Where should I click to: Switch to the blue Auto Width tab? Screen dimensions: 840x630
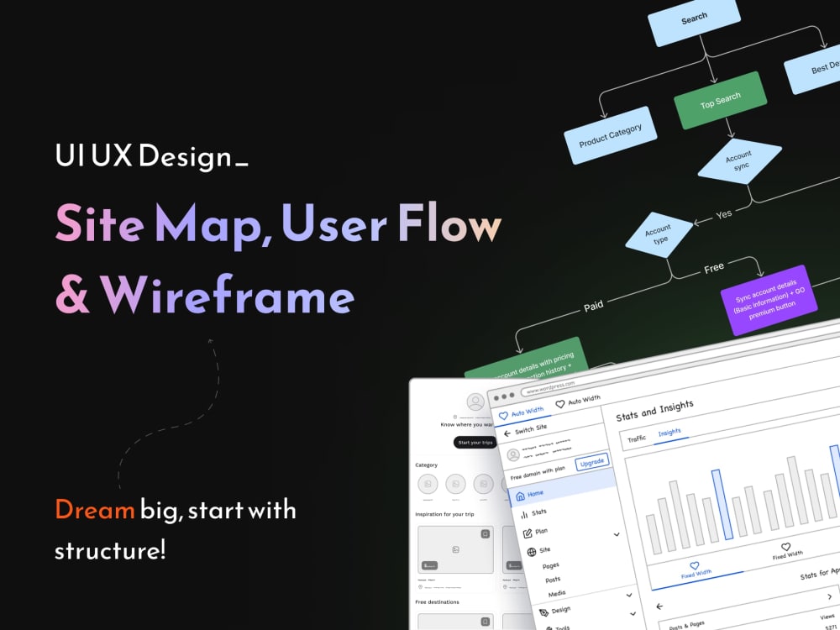point(521,413)
